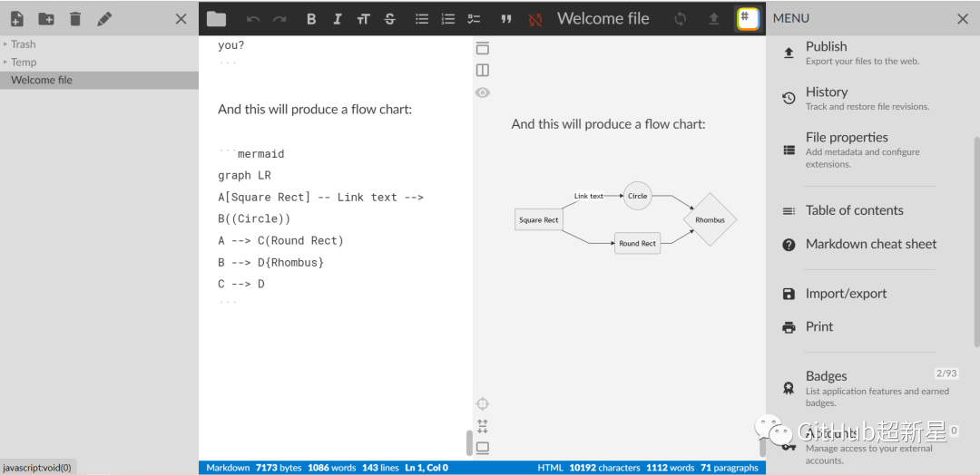Create a new folder in explorer
This screenshot has width=980, height=475.
pos(46,19)
